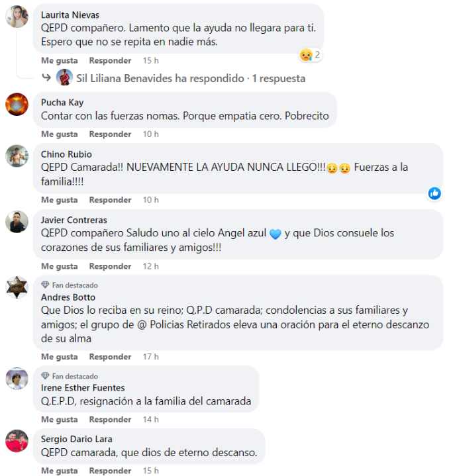Reply to Andres Botto's comment
The image size is (453, 476).
pos(110,357)
